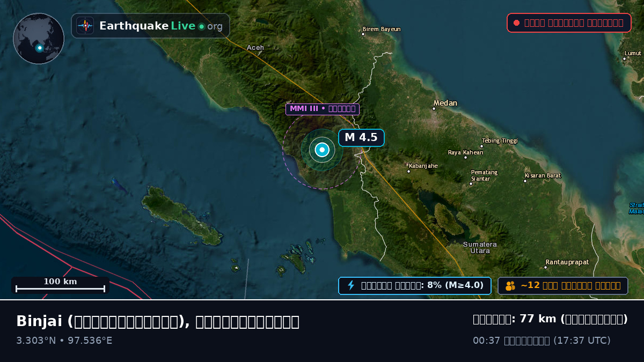Click the MMI III intensity label
The image size is (644, 362).
(322, 109)
